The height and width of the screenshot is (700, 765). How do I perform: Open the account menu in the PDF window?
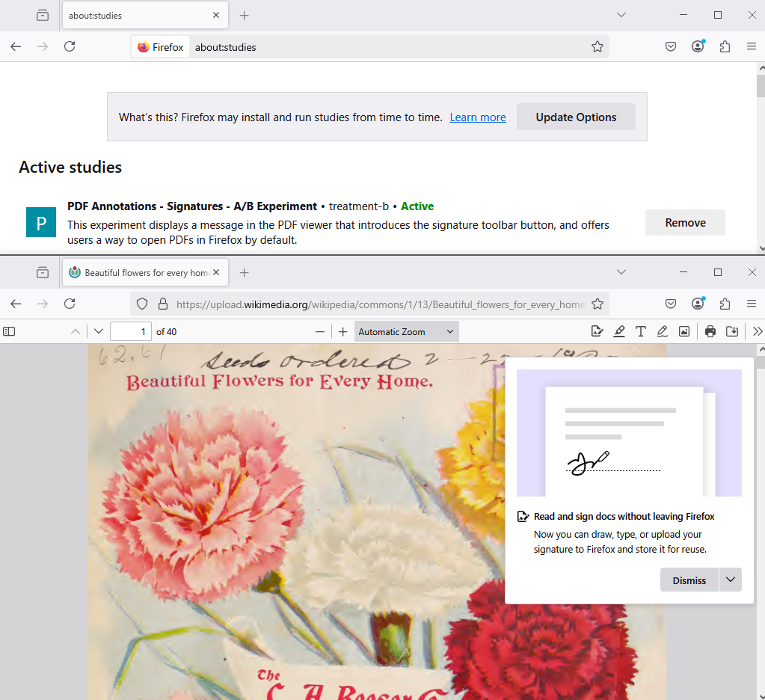(698, 304)
